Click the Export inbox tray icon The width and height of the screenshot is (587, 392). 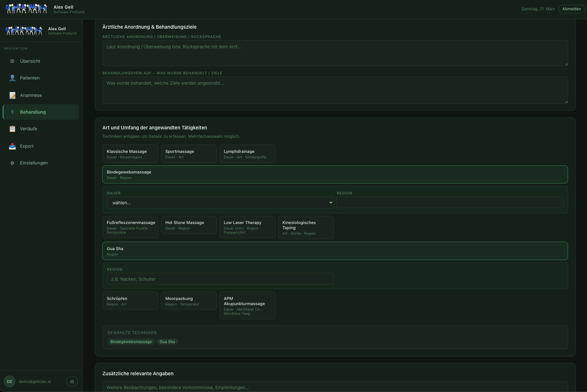point(12,146)
